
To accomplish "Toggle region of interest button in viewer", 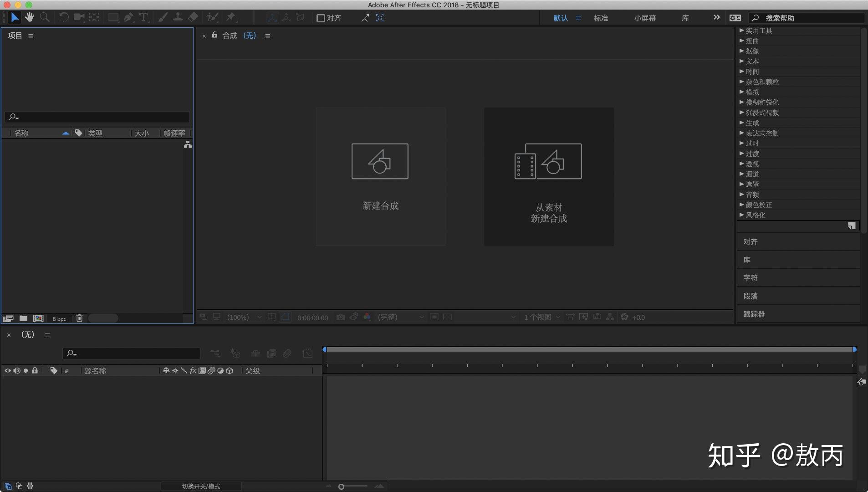I will click(x=434, y=317).
